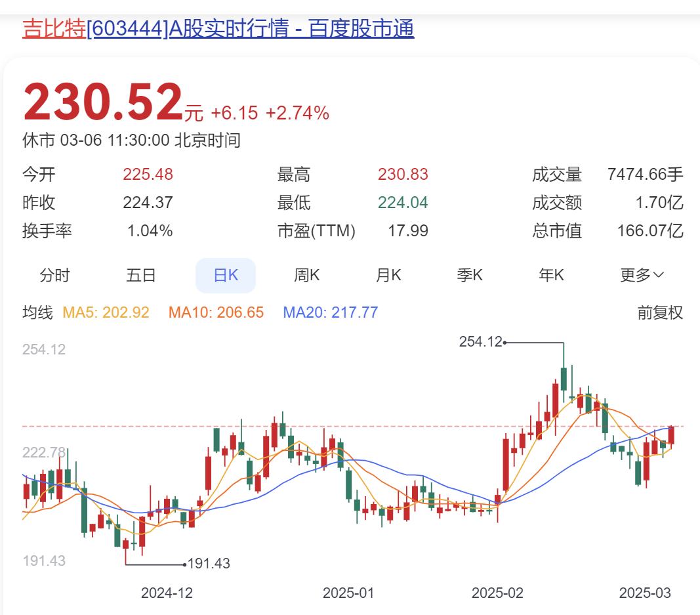Click the MA5 moving average label
Image resolution: width=700 pixels, height=615 pixels.
(106, 312)
